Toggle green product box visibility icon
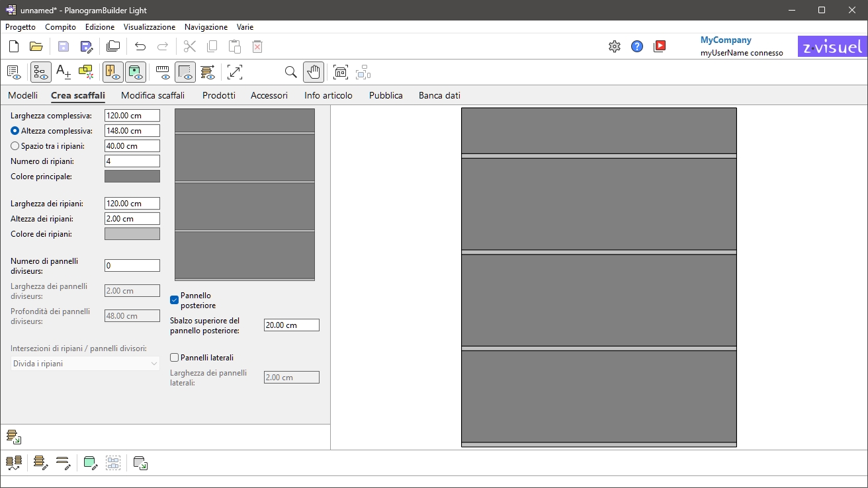This screenshot has width=868, height=488. [x=136, y=72]
